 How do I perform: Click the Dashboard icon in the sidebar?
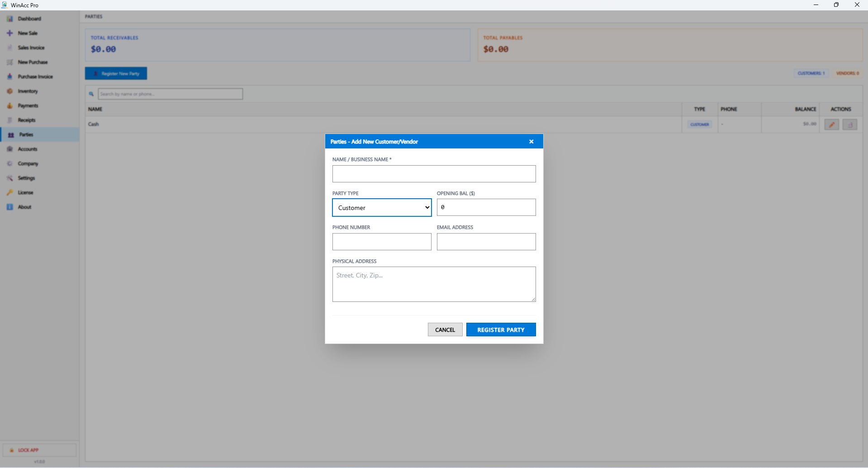tap(10, 19)
